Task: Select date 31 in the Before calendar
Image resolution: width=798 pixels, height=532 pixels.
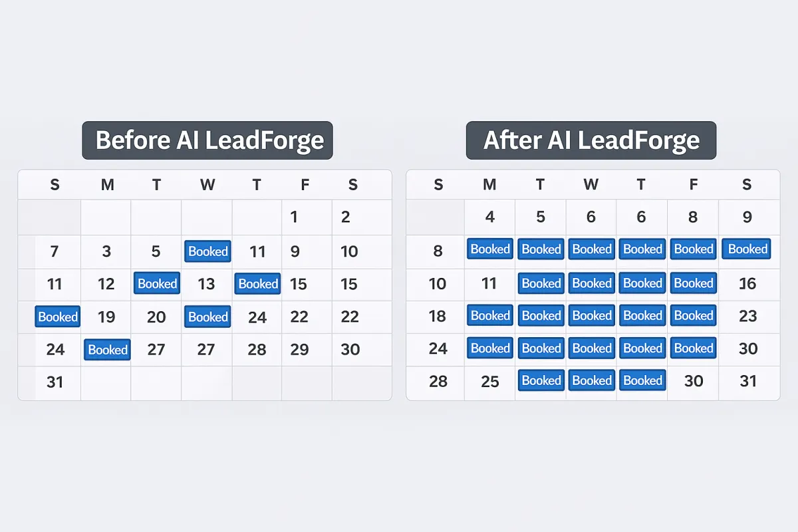Action: tap(56, 383)
